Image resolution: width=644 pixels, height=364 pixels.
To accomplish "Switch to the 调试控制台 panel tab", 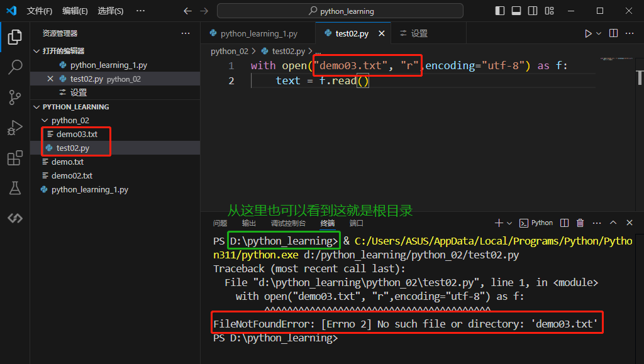I will click(288, 223).
